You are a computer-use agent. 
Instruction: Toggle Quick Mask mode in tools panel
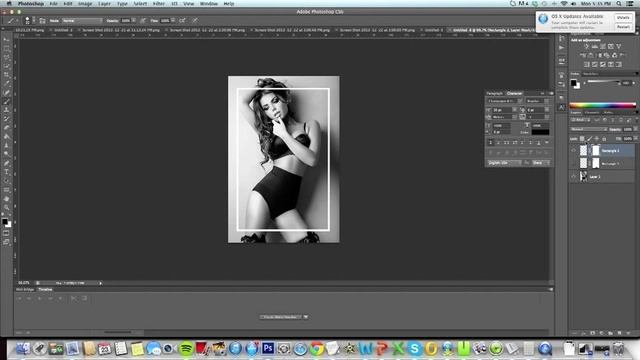7,233
